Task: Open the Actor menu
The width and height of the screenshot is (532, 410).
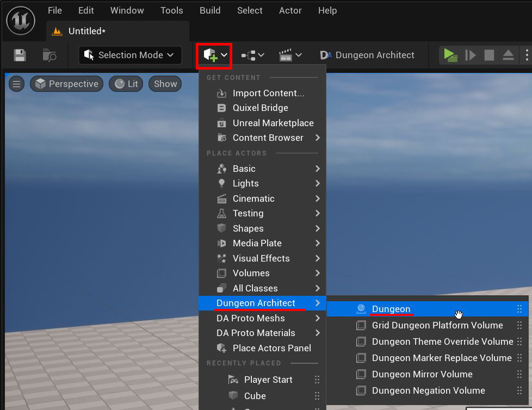Action: coord(290,10)
